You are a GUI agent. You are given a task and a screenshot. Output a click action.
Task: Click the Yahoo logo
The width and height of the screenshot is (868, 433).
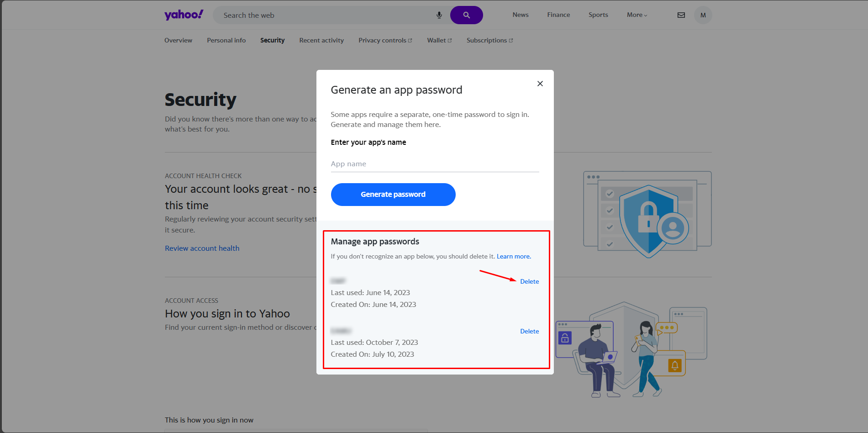point(184,15)
